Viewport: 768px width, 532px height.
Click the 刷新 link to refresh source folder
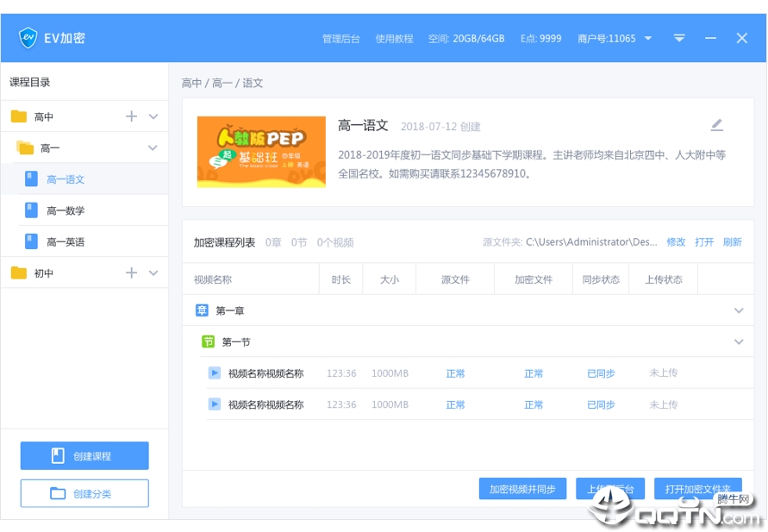tap(732, 242)
